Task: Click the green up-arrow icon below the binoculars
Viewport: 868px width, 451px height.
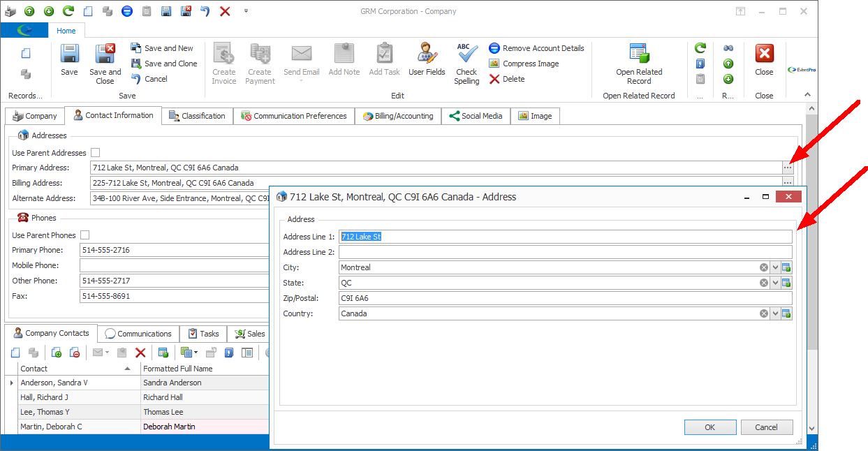Action: pos(728,64)
